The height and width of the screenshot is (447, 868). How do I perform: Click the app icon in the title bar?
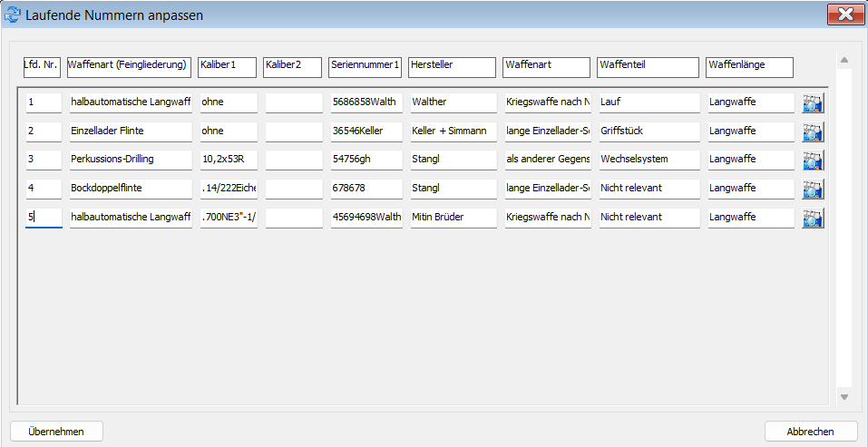point(13,15)
